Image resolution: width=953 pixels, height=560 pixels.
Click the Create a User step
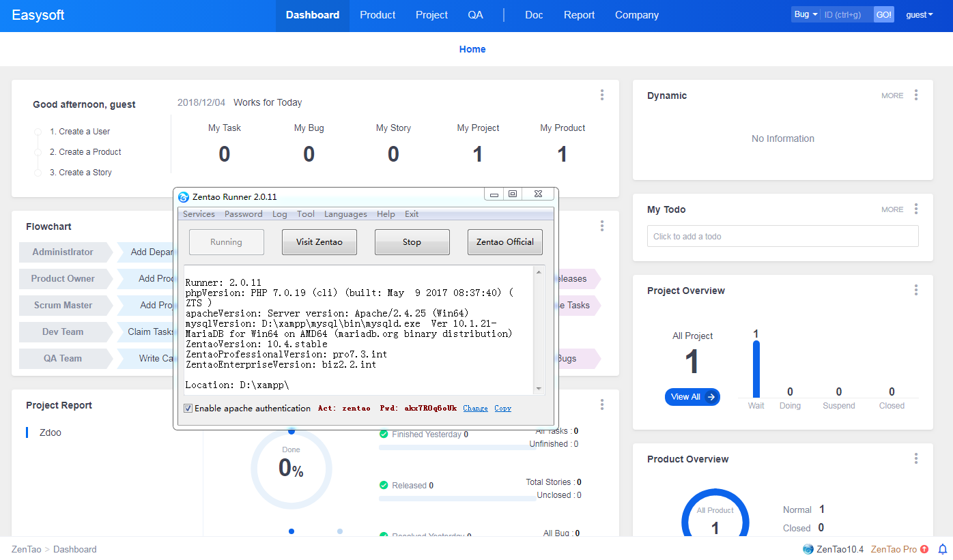pos(80,132)
